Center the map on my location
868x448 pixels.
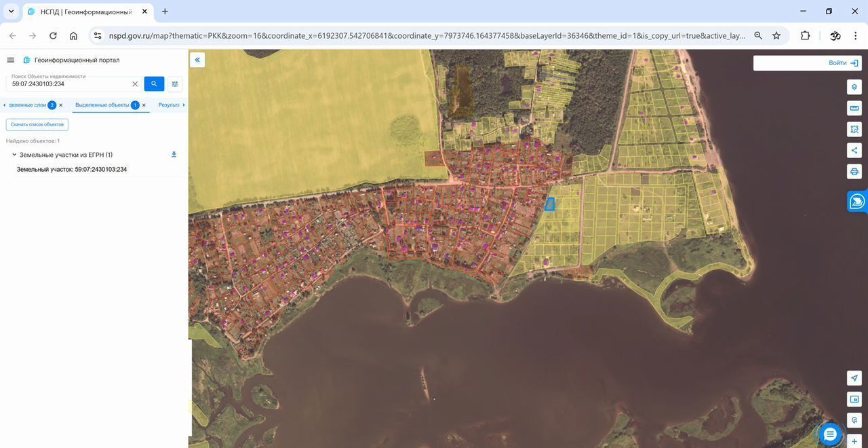point(854,378)
